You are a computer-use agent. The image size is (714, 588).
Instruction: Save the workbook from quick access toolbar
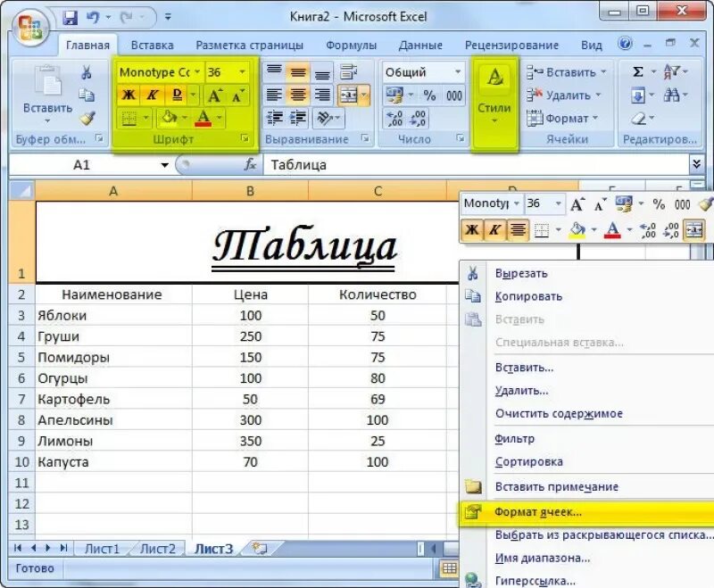(x=71, y=18)
